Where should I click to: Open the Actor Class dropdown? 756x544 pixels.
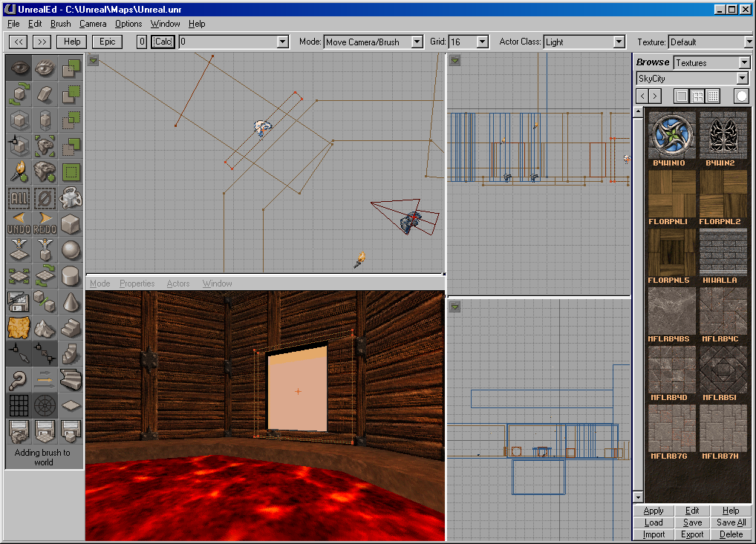[619, 42]
